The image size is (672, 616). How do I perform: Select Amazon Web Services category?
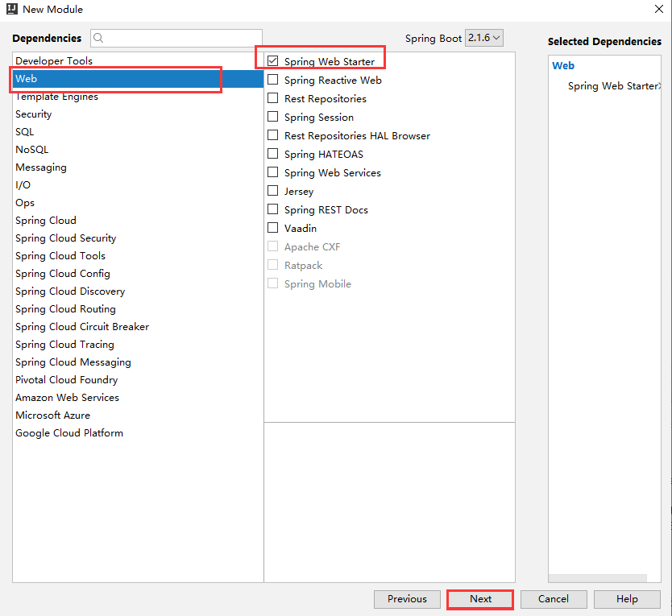coord(138,398)
